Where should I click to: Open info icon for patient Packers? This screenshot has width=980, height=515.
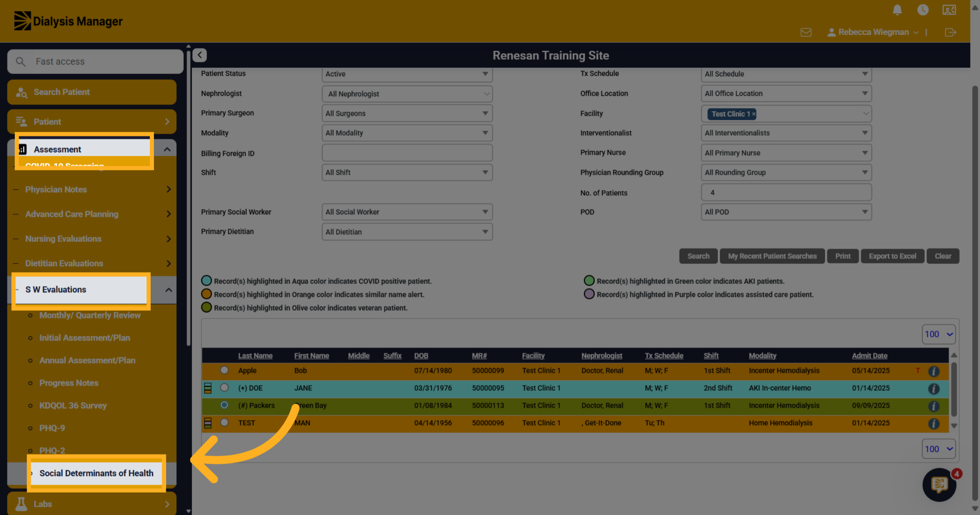pos(933,406)
